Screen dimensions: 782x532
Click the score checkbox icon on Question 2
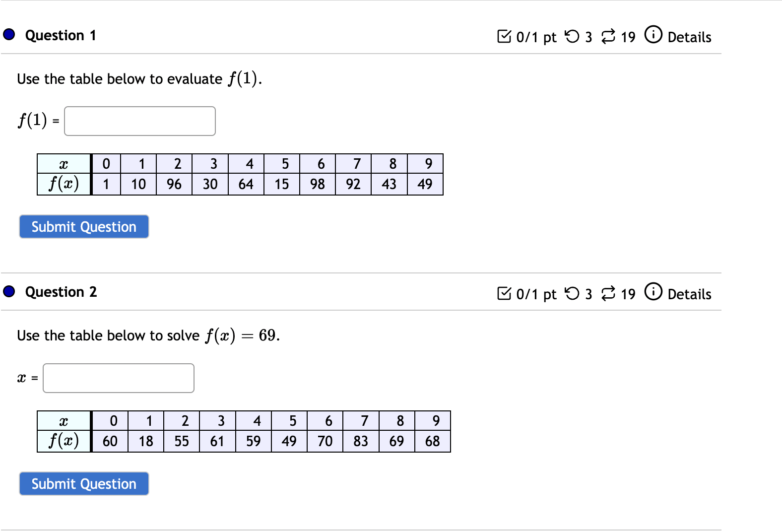505,293
